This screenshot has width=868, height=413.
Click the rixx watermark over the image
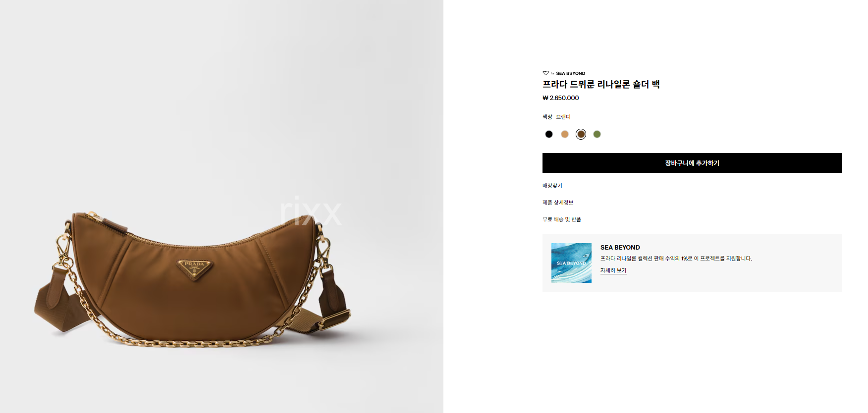(x=311, y=211)
